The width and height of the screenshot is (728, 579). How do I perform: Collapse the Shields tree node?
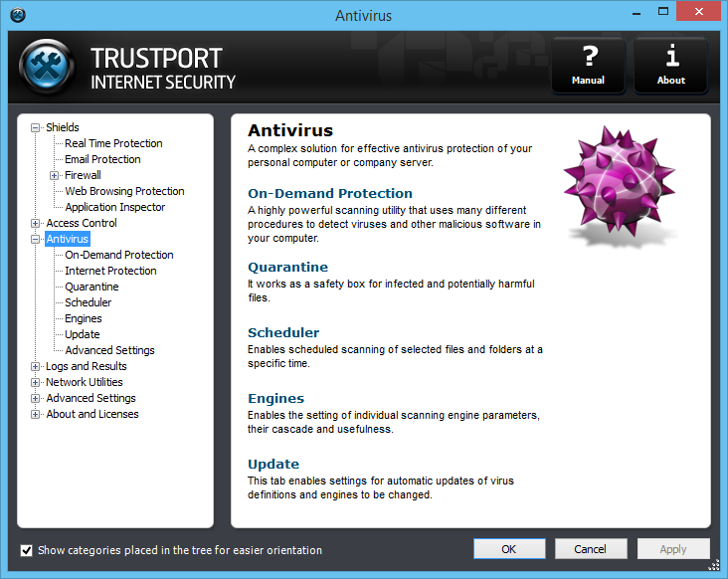(x=35, y=127)
